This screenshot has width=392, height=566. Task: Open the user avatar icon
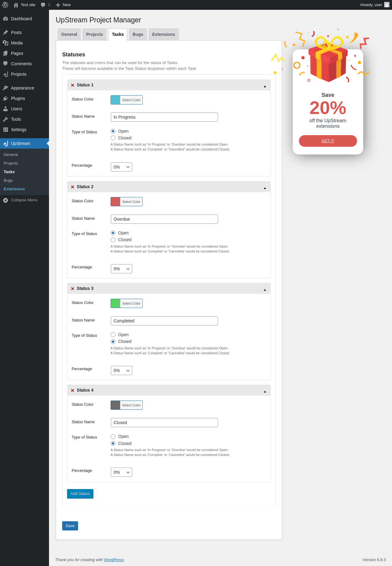387,5
